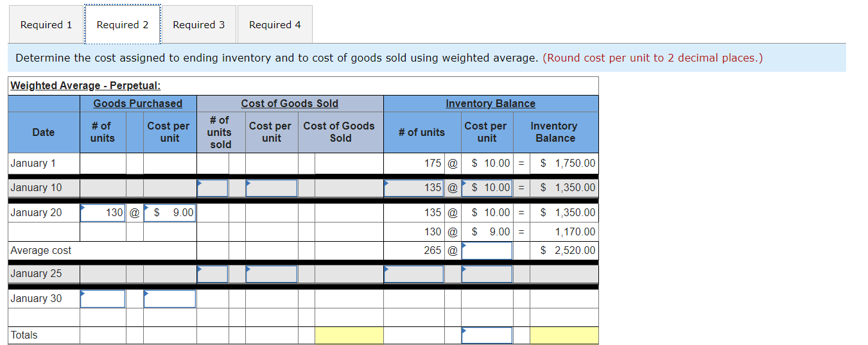Select Totals inventory cost per unit field

point(487,335)
